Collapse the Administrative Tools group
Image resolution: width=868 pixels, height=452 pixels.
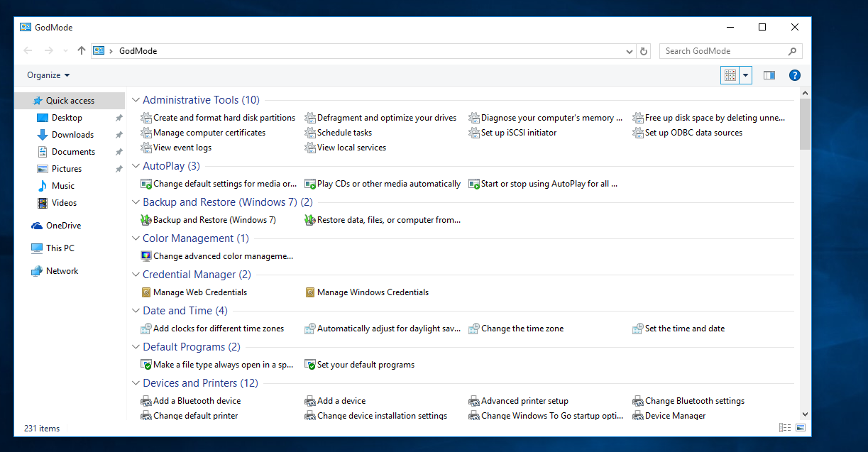pyautogui.click(x=136, y=101)
